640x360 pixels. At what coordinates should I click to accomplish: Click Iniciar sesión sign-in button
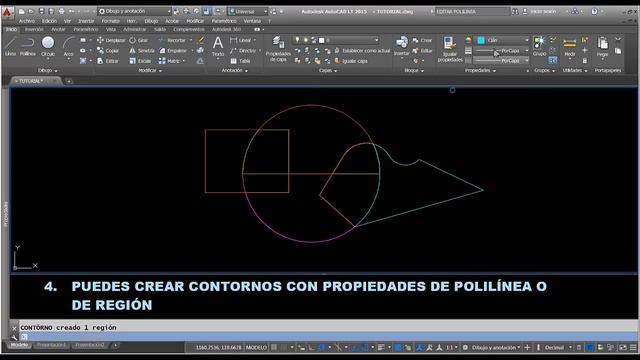(x=539, y=11)
